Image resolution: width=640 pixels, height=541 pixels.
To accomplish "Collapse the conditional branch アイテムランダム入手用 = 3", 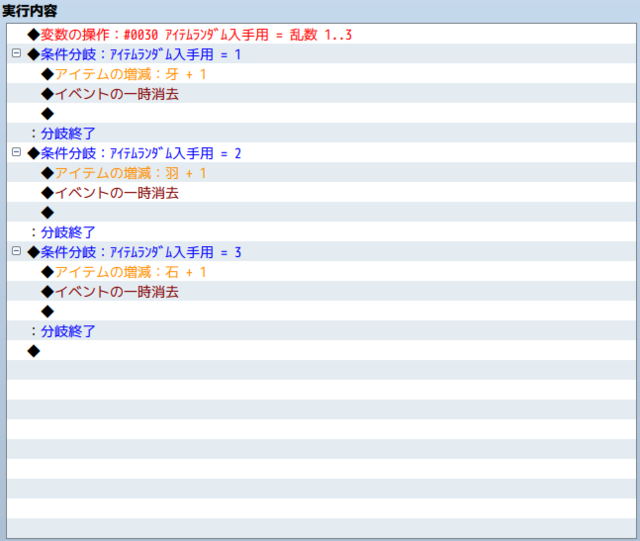I will (16, 251).
